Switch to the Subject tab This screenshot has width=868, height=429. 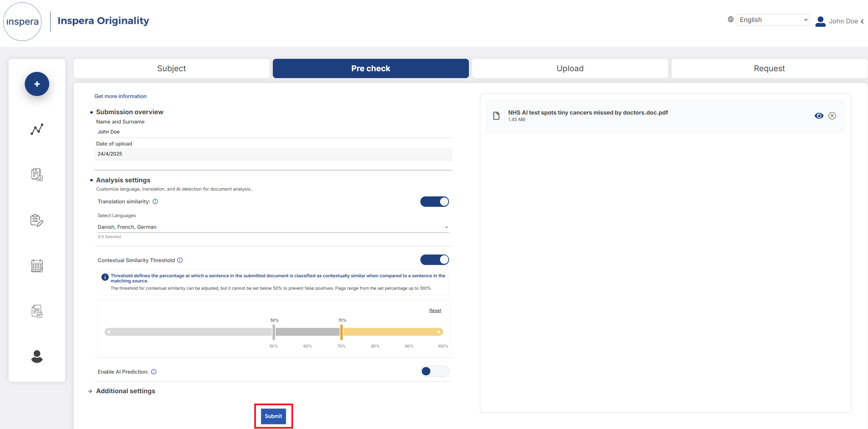pyautogui.click(x=172, y=68)
